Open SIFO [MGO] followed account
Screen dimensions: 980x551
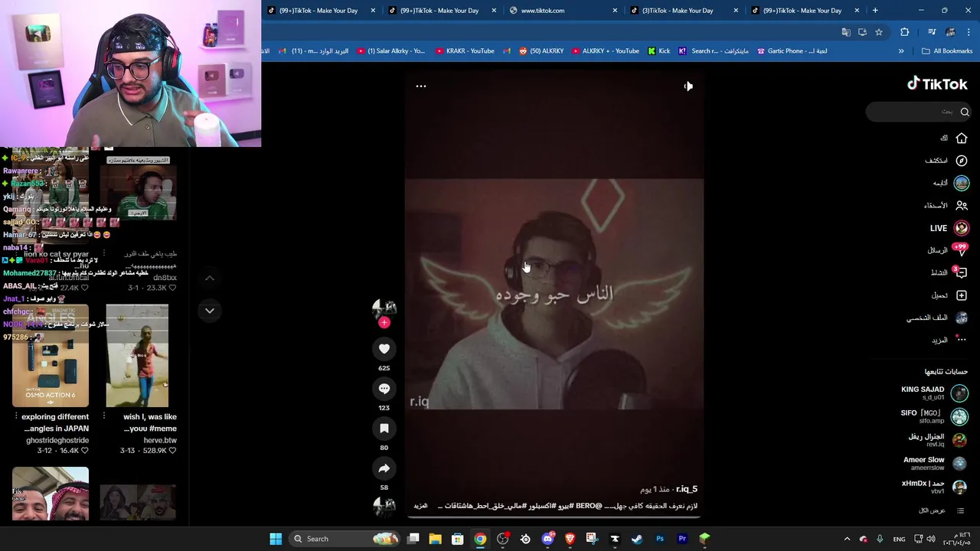(x=934, y=416)
